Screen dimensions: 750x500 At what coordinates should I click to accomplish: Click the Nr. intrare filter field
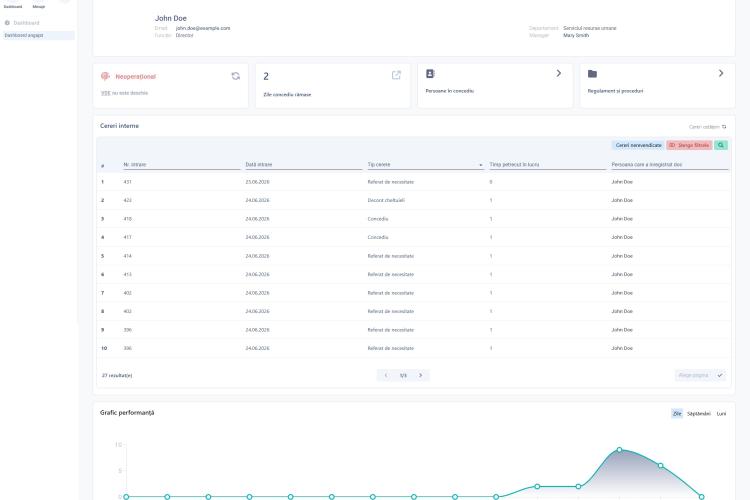pos(182,165)
